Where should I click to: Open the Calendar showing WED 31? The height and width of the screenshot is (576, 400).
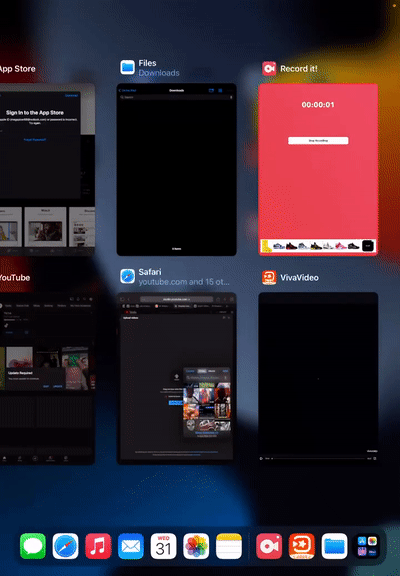point(163,546)
